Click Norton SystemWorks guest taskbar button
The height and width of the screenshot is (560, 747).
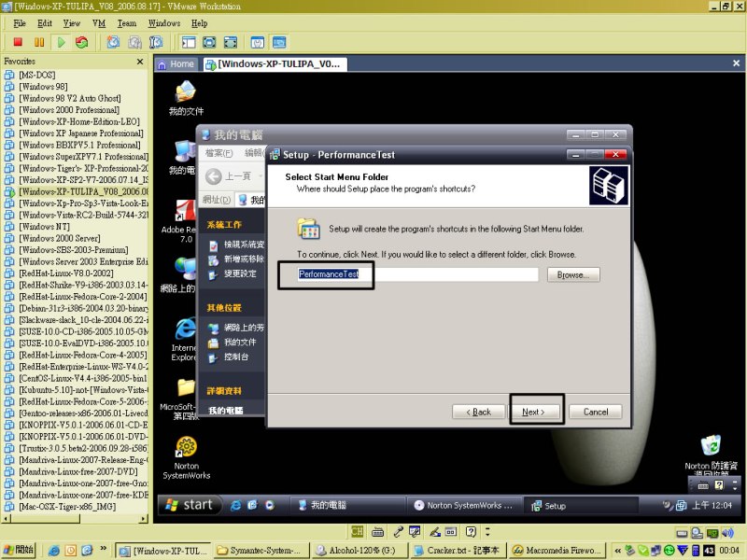pyautogui.click(x=462, y=506)
